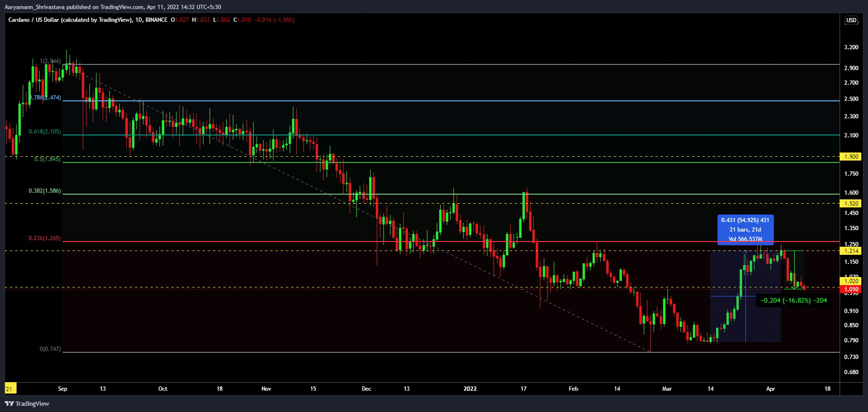Screen dimensions: 868x412
Task: Select the 0.618(2.105) Fibonacci level label
Action: click(x=45, y=132)
